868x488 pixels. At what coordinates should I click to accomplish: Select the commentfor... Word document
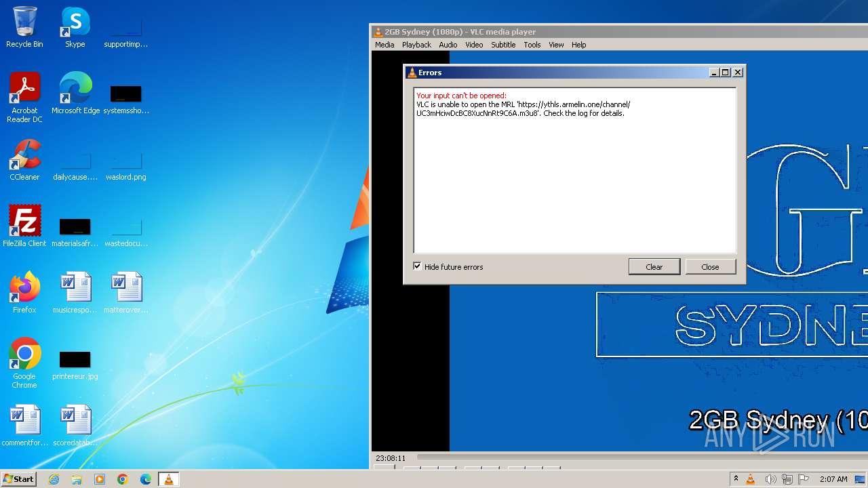coord(24,426)
